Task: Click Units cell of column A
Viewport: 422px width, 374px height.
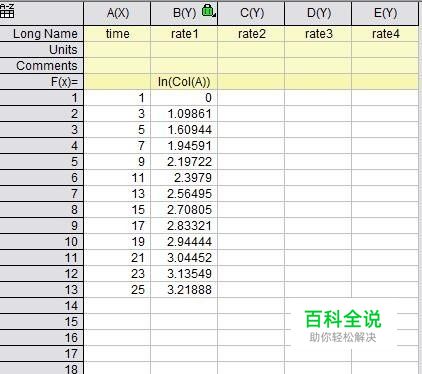Action: [117, 50]
